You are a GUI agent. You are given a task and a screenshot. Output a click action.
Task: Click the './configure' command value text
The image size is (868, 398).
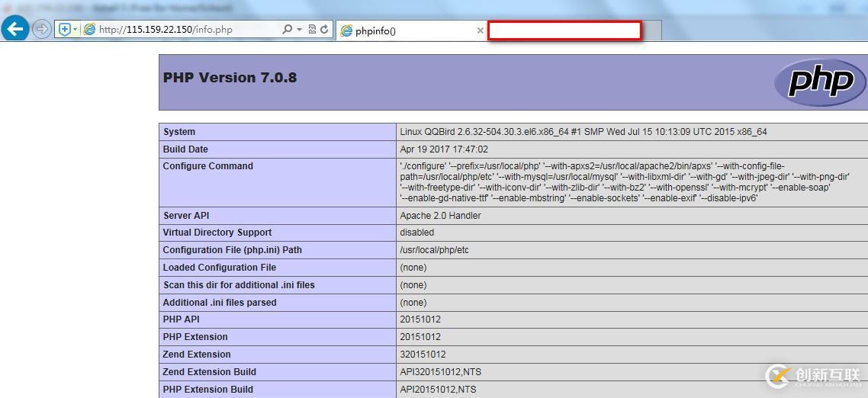pos(625,182)
